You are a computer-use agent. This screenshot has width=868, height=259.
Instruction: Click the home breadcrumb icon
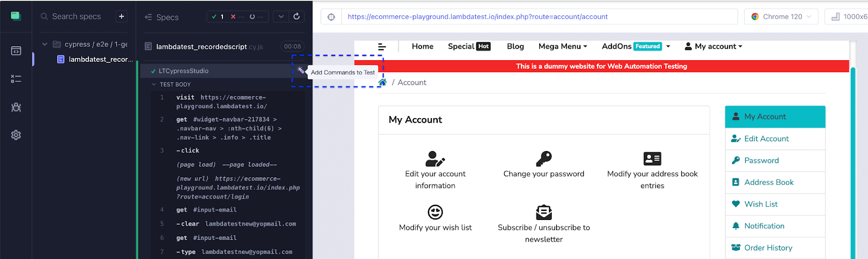(x=382, y=82)
